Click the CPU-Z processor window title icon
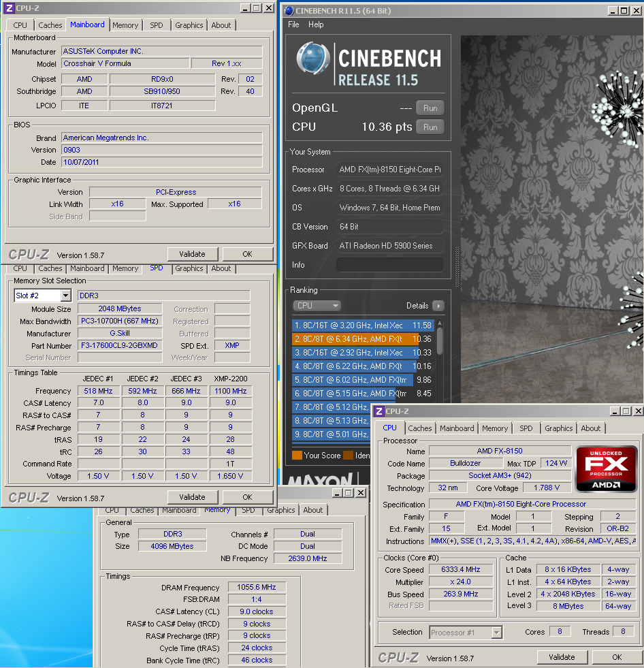 379,411
